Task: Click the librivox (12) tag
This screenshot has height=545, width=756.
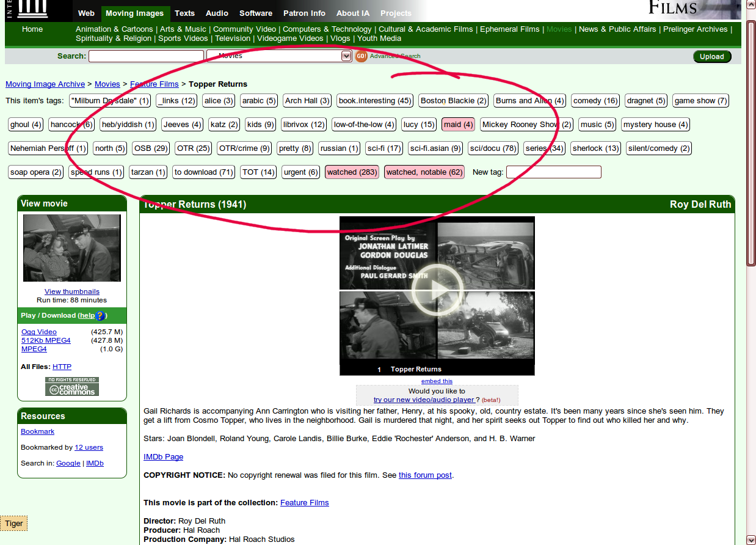Action: (303, 125)
